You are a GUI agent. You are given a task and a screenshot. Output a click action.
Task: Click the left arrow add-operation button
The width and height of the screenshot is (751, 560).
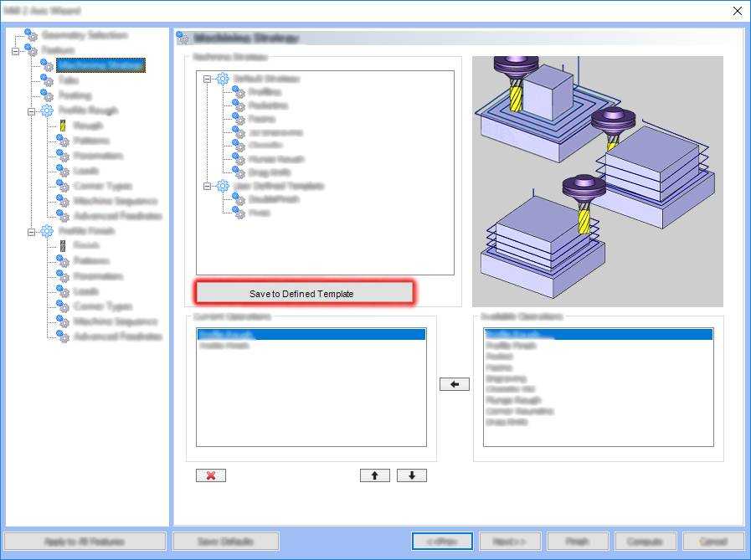click(454, 384)
